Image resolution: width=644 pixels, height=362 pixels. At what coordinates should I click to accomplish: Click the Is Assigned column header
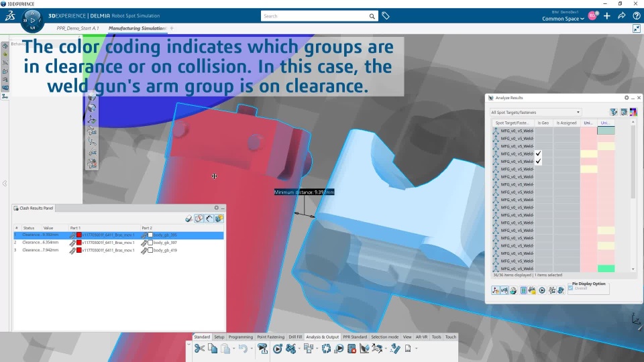pyautogui.click(x=566, y=123)
